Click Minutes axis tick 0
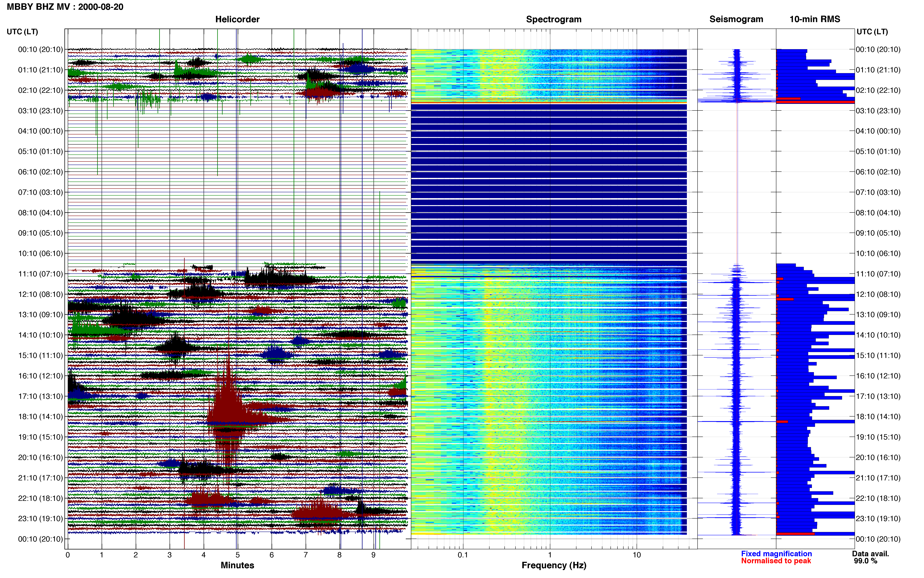924x578 pixels. (68, 555)
